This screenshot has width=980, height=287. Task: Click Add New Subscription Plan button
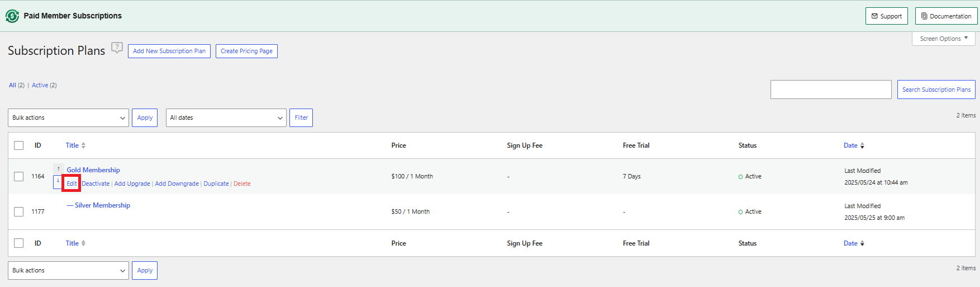coord(169,51)
